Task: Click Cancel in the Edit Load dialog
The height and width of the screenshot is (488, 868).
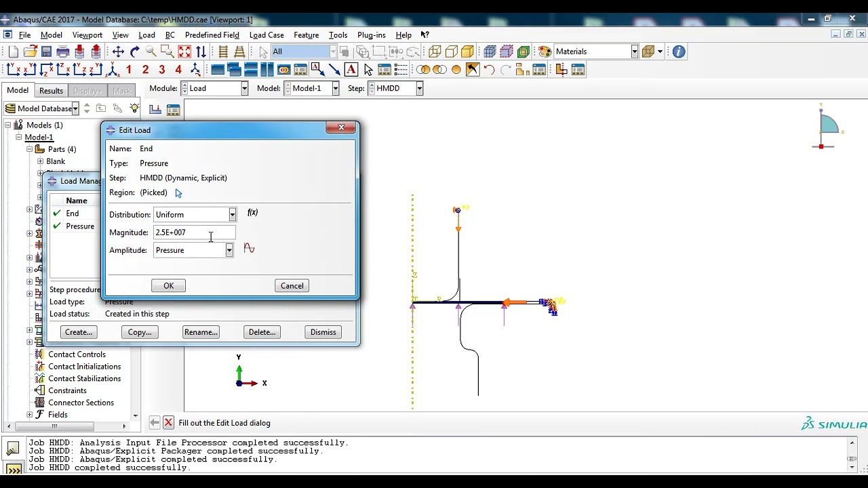Action: (292, 286)
